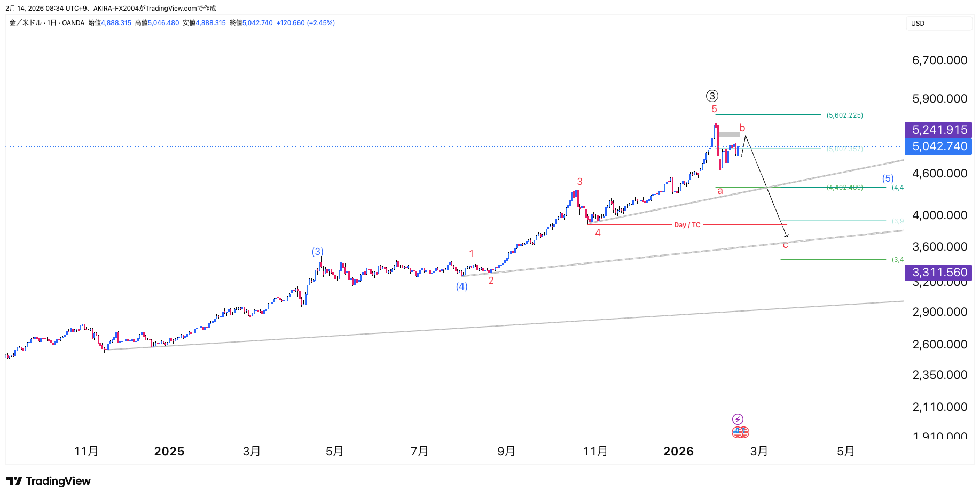The height and width of the screenshot is (497, 980).
Task: Click the red wave 'c' label
Action: [x=785, y=245]
